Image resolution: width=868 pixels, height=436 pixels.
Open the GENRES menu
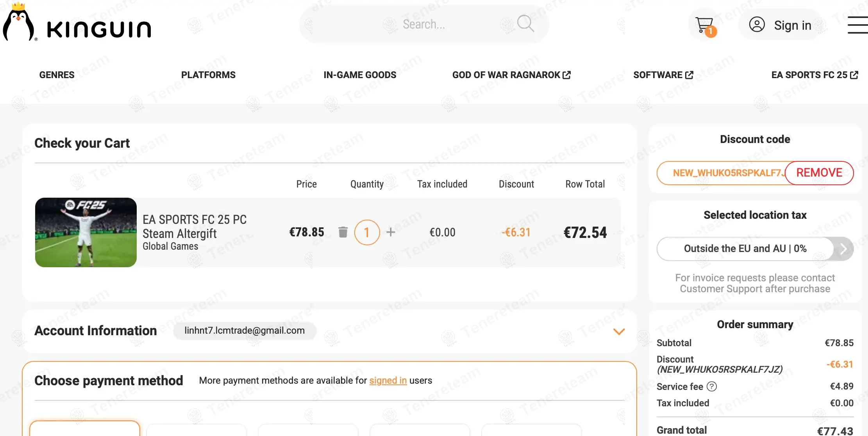(x=57, y=75)
